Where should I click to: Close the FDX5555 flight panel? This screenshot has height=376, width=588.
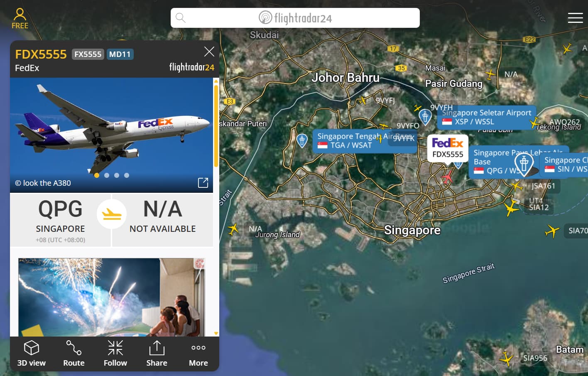tap(209, 52)
